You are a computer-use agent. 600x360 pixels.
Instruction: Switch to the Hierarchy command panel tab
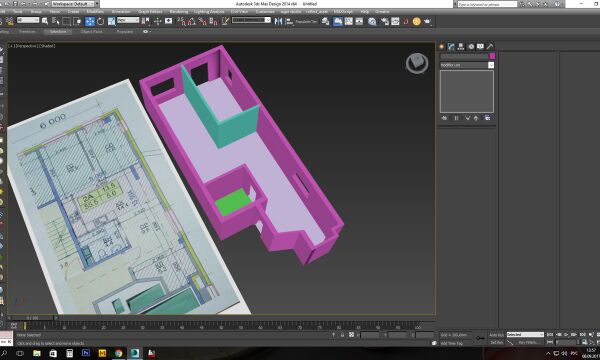[x=461, y=46]
